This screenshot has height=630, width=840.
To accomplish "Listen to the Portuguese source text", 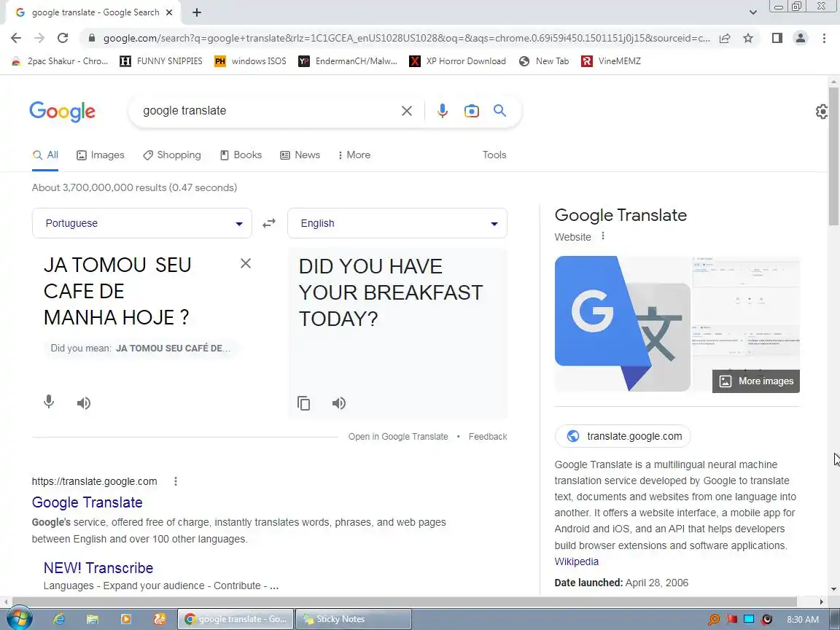I will [84, 402].
